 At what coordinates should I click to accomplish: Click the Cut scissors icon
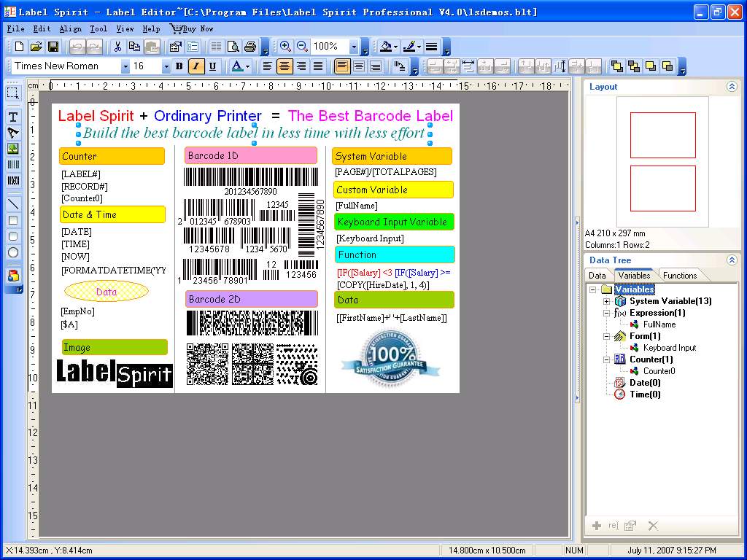click(117, 47)
